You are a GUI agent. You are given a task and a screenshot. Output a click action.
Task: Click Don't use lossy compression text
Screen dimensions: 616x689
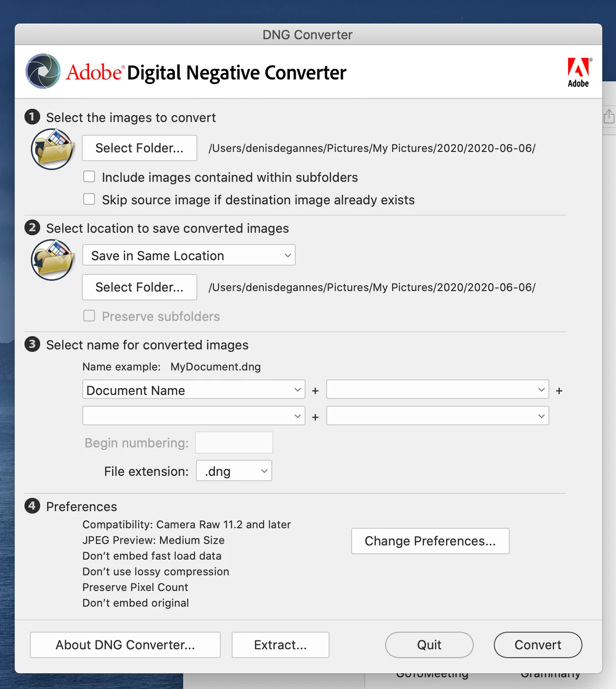[x=156, y=571]
